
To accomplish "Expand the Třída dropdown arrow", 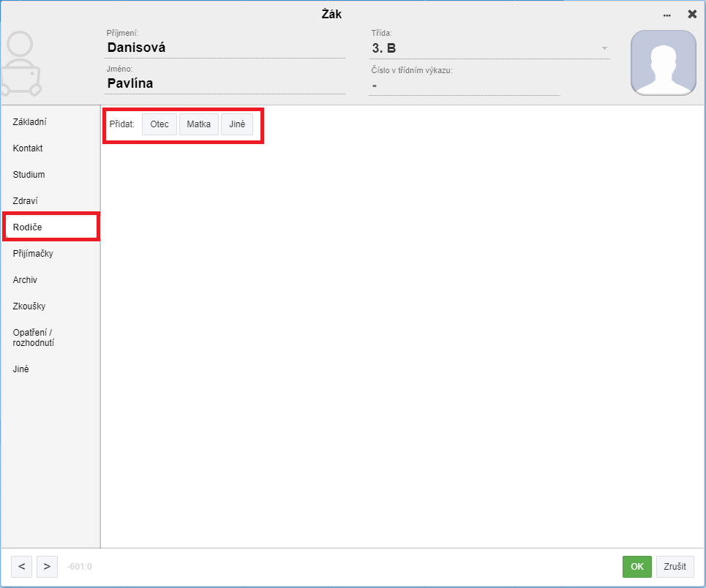I will [604, 49].
